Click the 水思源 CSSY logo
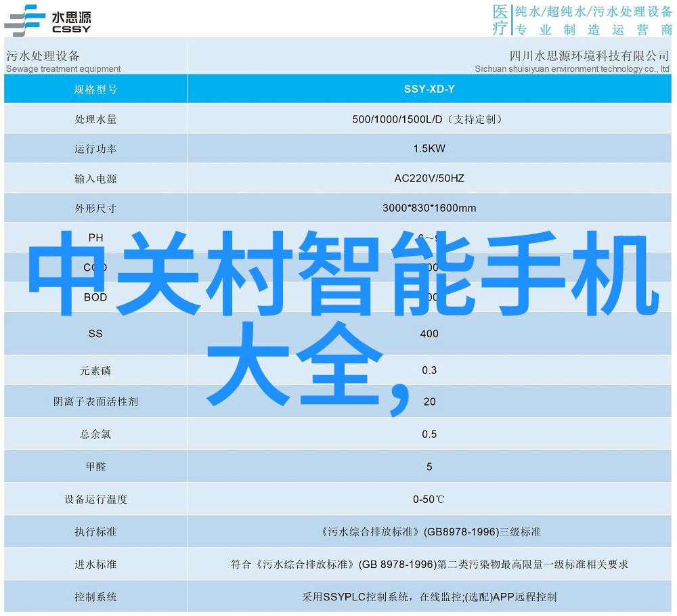677x616 pixels. pos(47,20)
